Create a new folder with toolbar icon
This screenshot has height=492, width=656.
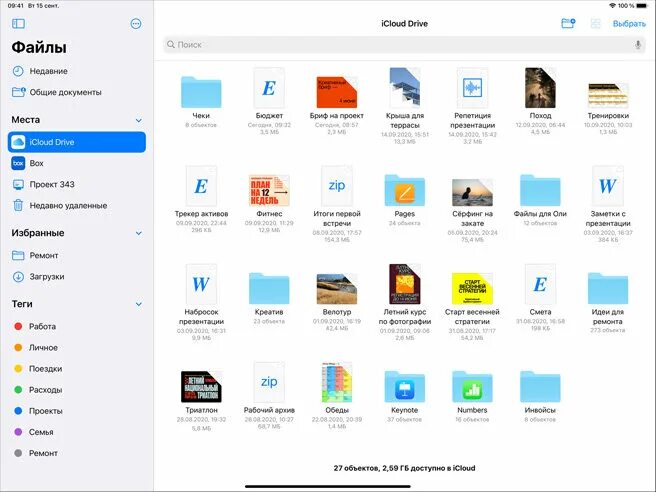click(568, 23)
